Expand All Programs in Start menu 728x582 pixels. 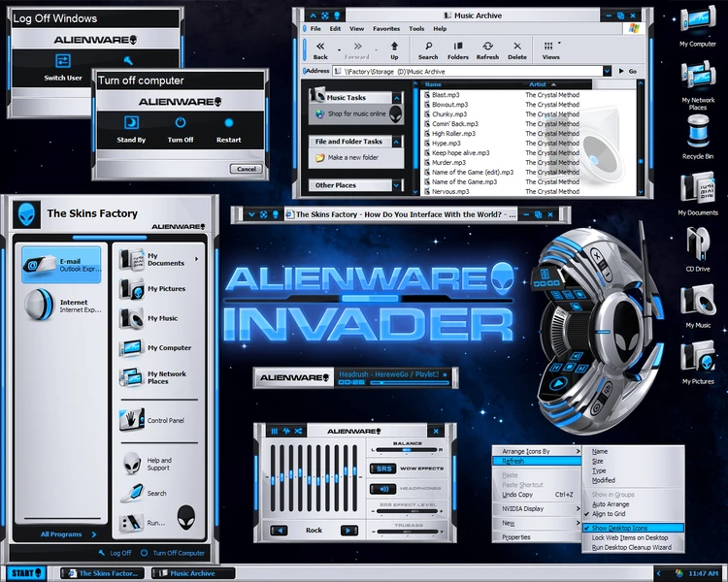tap(68, 534)
